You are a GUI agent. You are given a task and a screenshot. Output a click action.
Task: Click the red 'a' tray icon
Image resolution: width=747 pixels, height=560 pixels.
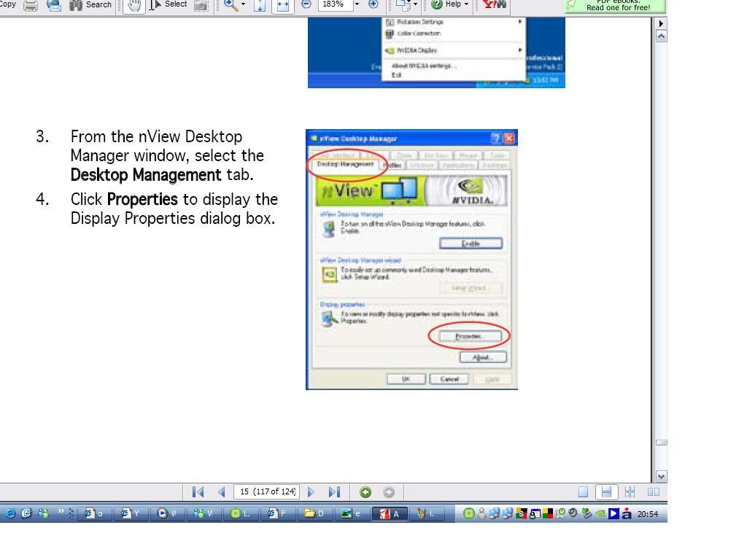pyautogui.click(x=627, y=513)
